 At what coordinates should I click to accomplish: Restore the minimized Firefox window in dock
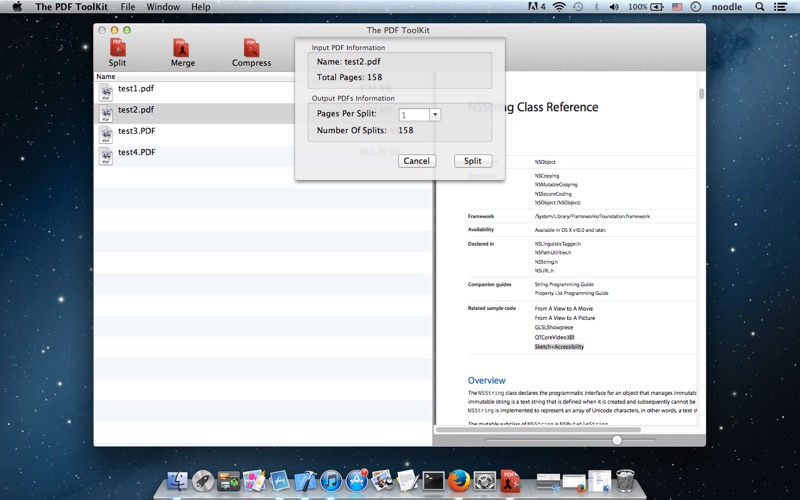pyautogui.click(x=574, y=482)
